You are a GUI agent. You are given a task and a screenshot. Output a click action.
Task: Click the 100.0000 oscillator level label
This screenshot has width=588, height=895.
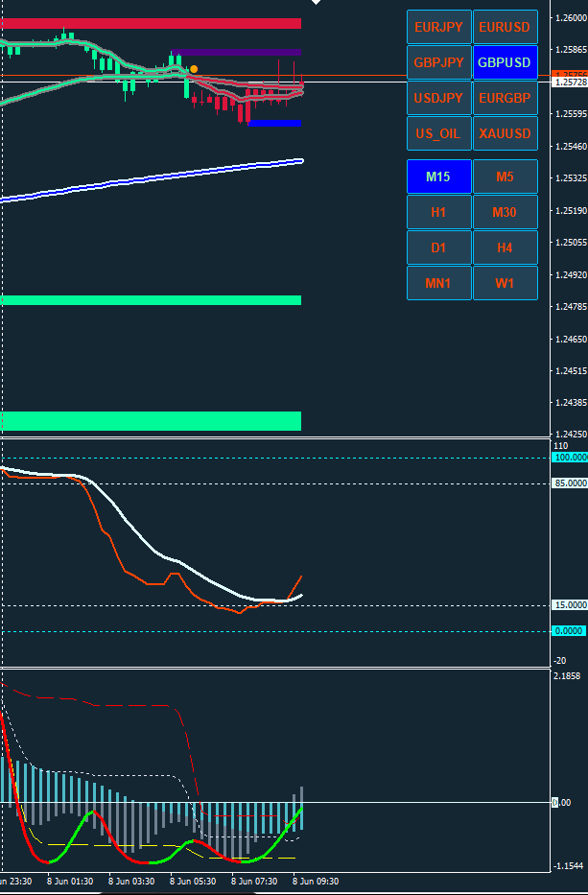coord(570,458)
